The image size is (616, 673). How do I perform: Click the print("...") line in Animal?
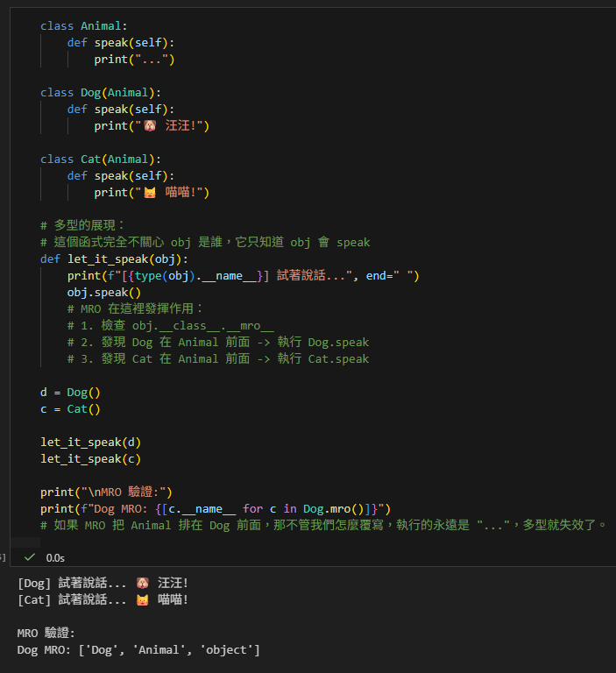(x=134, y=60)
